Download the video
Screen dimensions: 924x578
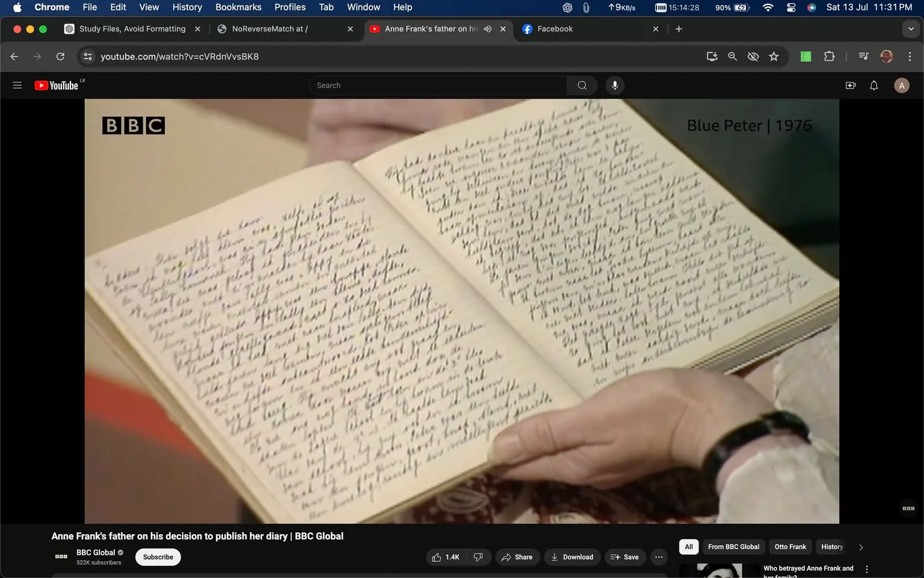tap(571, 557)
